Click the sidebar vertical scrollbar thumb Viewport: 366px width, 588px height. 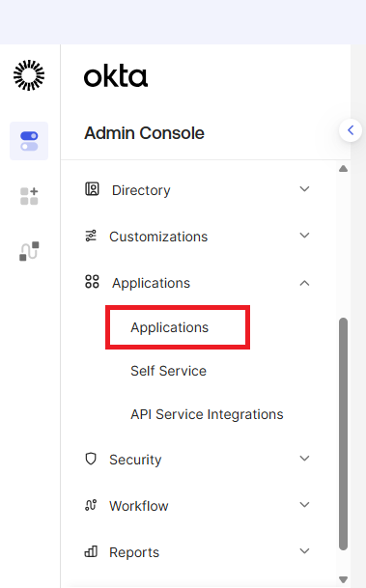[x=343, y=434]
